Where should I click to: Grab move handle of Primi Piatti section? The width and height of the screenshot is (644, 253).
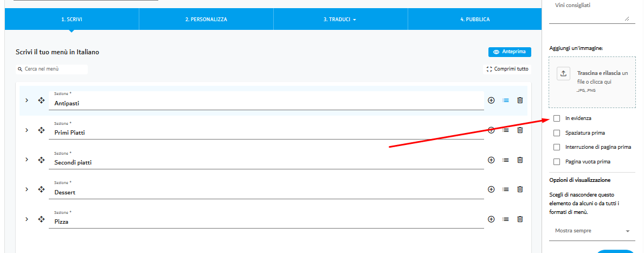[x=41, y=130]
